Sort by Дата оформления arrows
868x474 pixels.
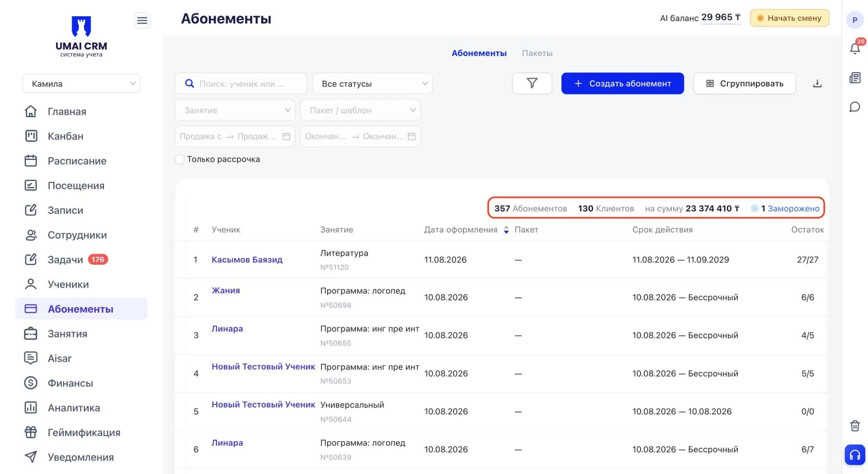click(x=506, y=230)
